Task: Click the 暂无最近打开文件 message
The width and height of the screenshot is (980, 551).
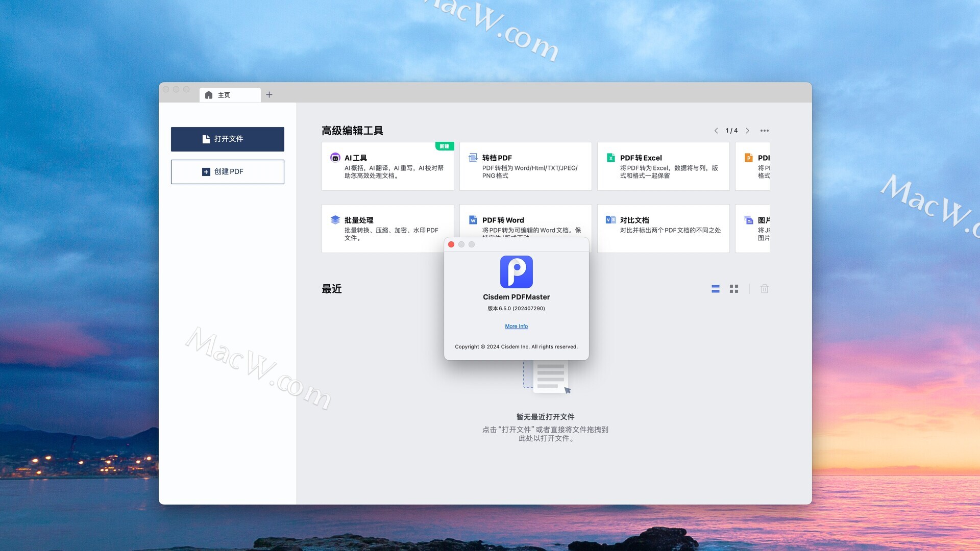Action: tap(545, 417)
